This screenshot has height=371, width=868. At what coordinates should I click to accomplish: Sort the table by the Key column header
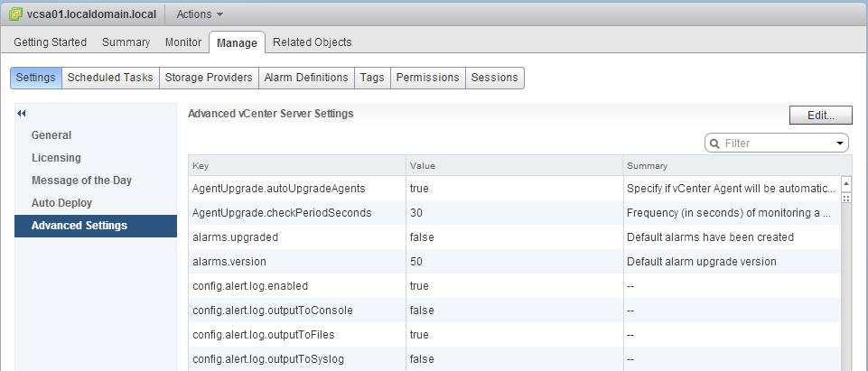(296, 166)
